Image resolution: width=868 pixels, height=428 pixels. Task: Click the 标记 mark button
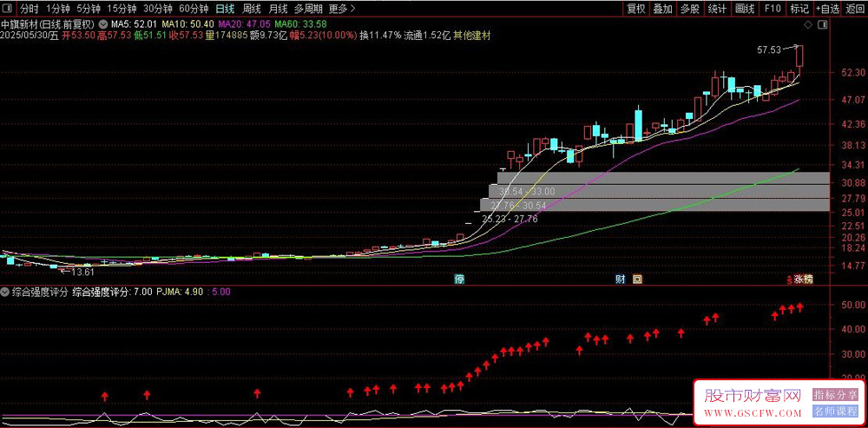tap(799, 9)
